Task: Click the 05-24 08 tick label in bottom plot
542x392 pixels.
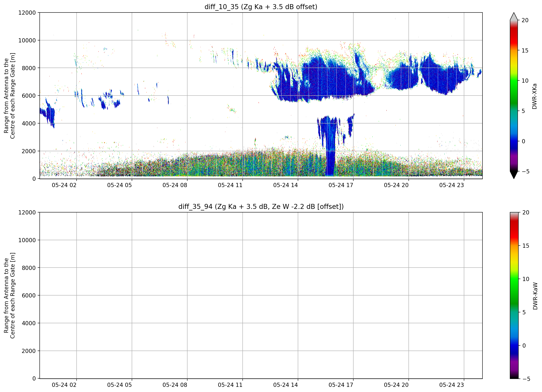Action: (175, 385)
